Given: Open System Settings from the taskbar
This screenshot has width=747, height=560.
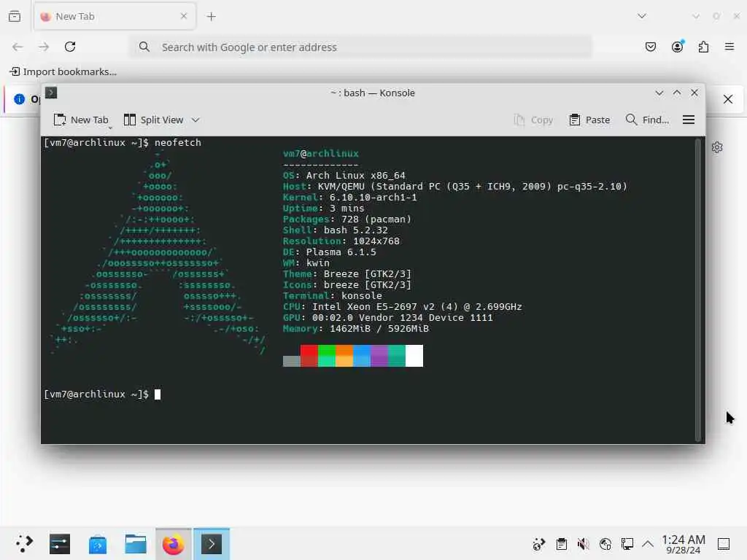Looking at the screenshot, I should (60, 544).
